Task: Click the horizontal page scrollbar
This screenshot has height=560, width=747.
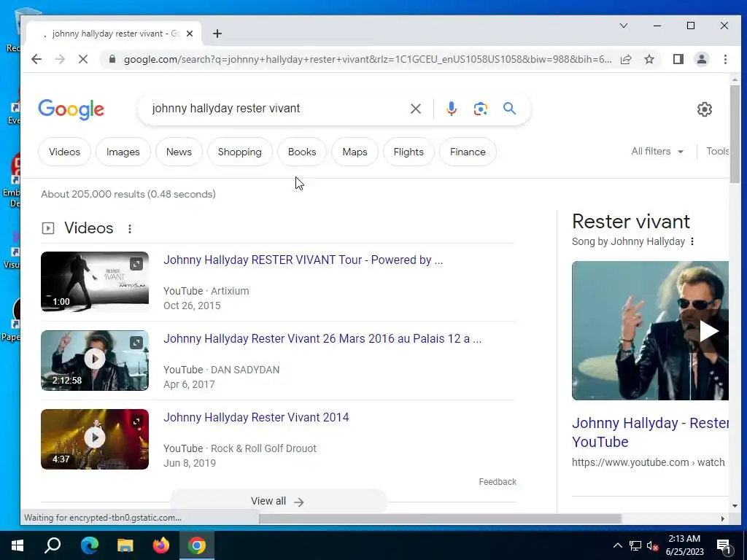Action: [x=440, y=518]
